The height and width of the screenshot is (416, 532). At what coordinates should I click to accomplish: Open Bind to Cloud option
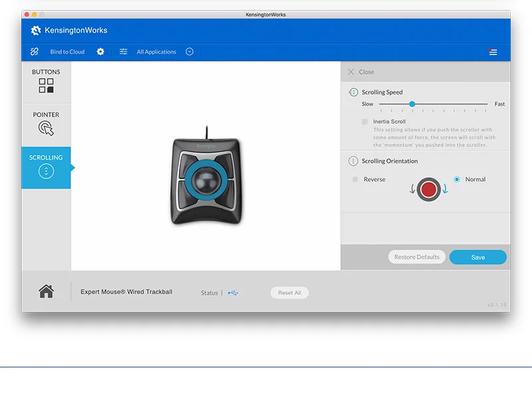coord(67,52)
